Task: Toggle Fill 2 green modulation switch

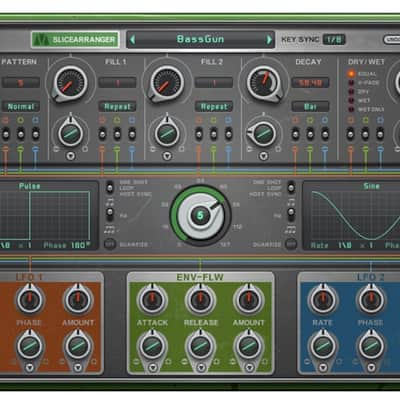Action: [x=214, y=133]
